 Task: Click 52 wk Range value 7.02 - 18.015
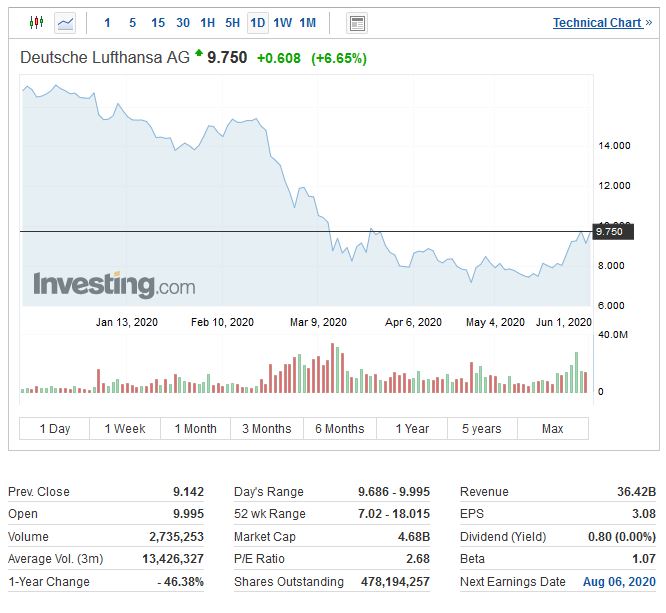[x=394, y=514]
